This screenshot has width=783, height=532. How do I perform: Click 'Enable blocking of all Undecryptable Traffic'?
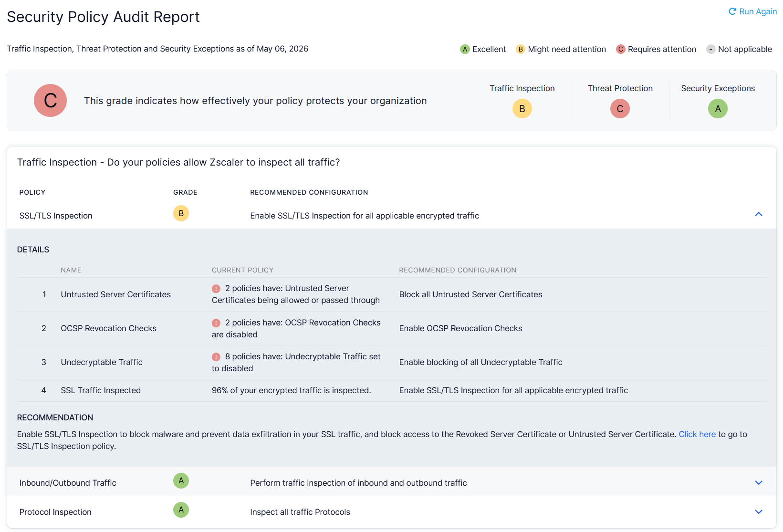tap(480, 362)
